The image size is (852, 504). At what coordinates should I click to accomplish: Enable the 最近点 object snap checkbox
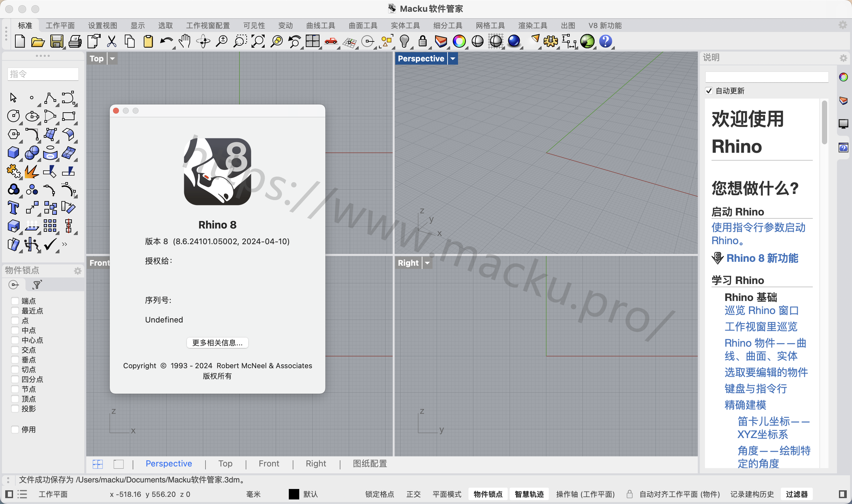point(15,311)
